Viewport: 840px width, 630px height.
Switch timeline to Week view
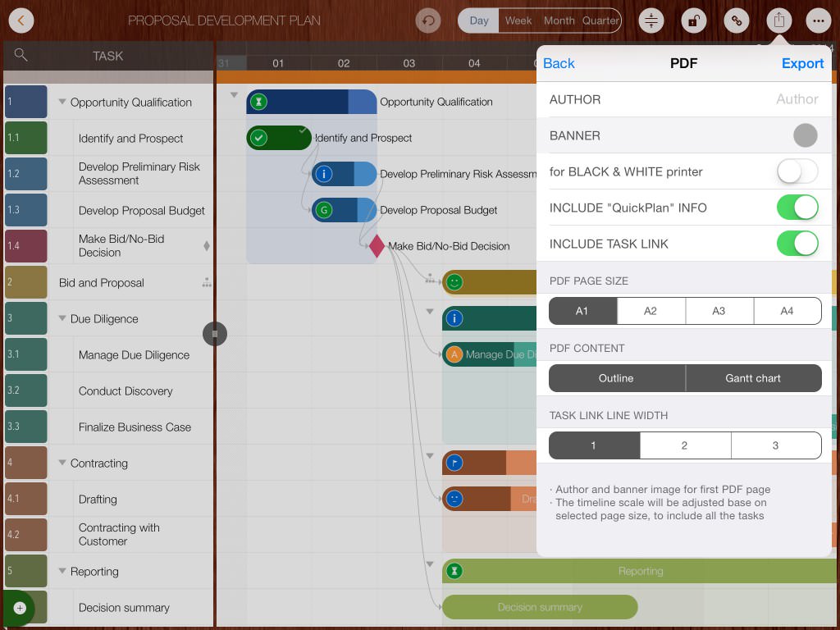click(518, 21)
